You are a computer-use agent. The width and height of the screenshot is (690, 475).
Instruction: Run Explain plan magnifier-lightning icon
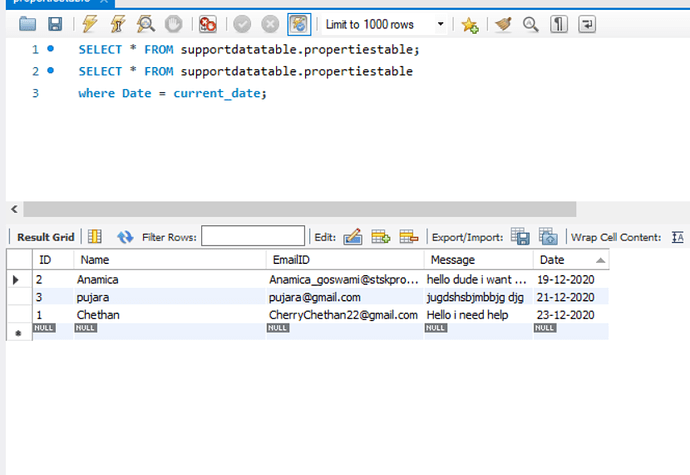(x=146, y=24)
